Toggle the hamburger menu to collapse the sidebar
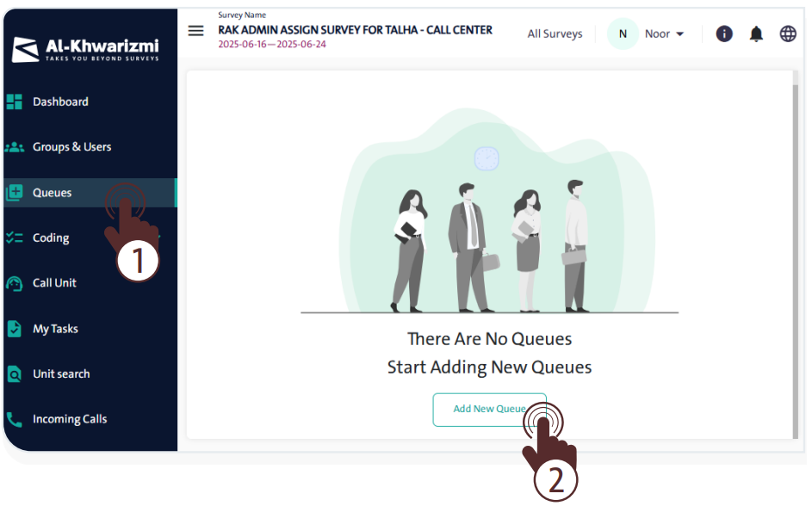The height and width of the screenshot is (506, 812). coord(196,31)
